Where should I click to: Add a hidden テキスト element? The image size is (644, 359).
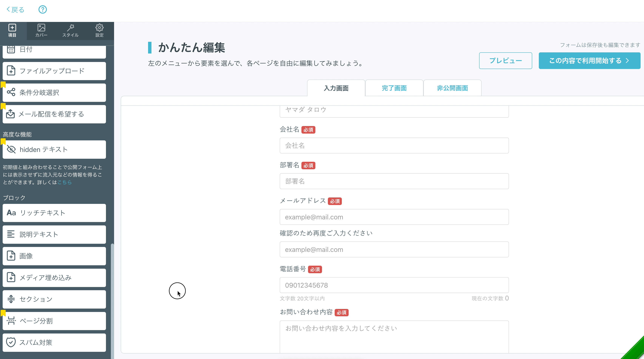(54, 150)
